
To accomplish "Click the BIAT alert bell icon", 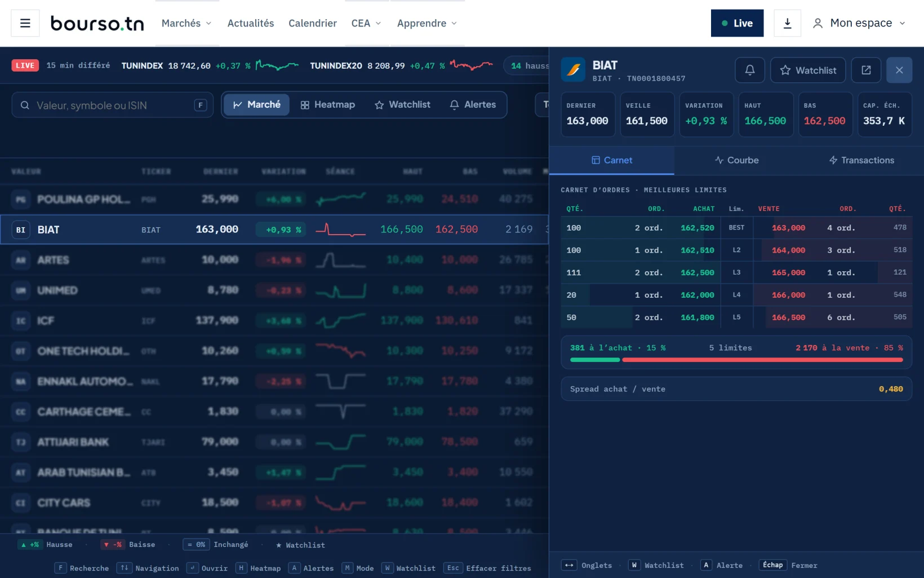I will pyautogui.click(x=750, y=70).
